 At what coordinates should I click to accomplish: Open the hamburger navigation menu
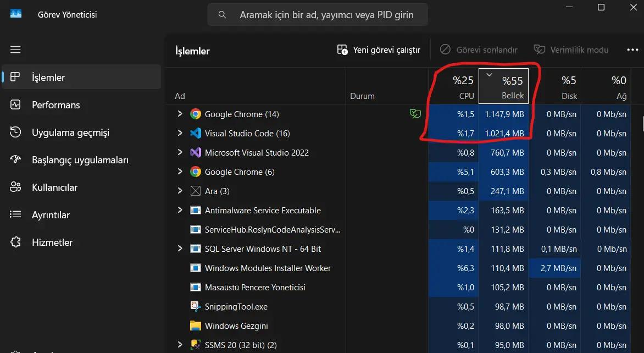click(x=15, y=49)
